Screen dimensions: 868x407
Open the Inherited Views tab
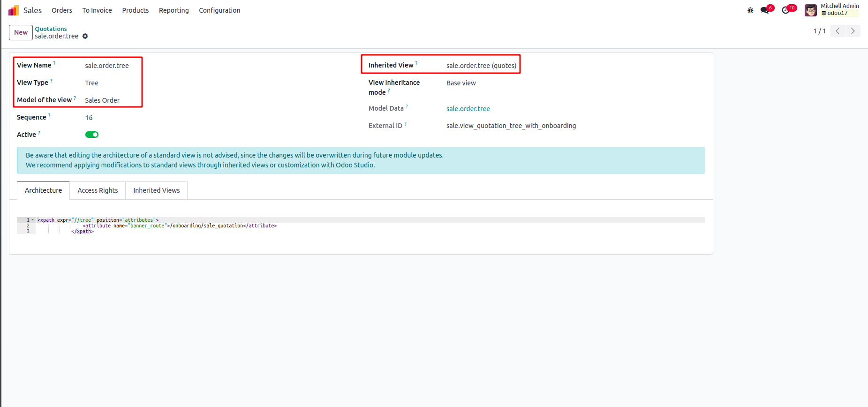point(157,190)
